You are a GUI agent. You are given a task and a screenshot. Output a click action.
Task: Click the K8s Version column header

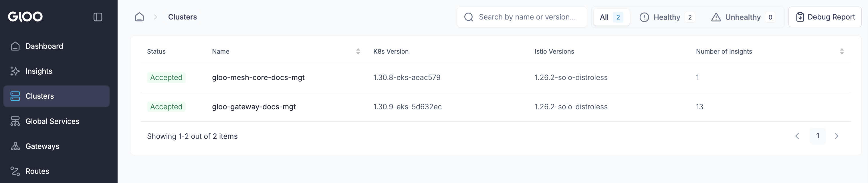click(x=391, y=51)
